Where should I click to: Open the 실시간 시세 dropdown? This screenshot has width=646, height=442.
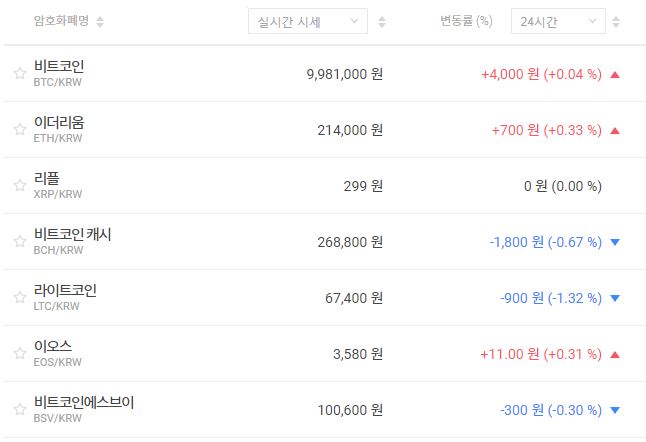(x=307, y=21)
